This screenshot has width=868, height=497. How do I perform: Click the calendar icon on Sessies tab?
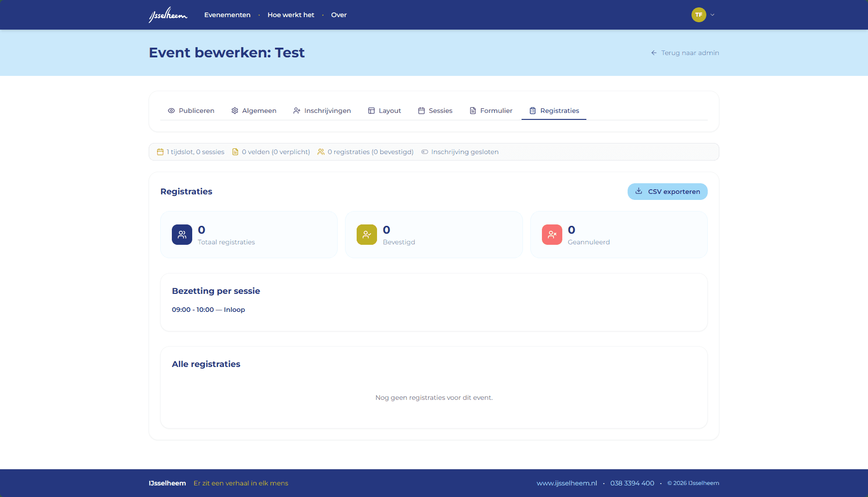coord(421,111)
